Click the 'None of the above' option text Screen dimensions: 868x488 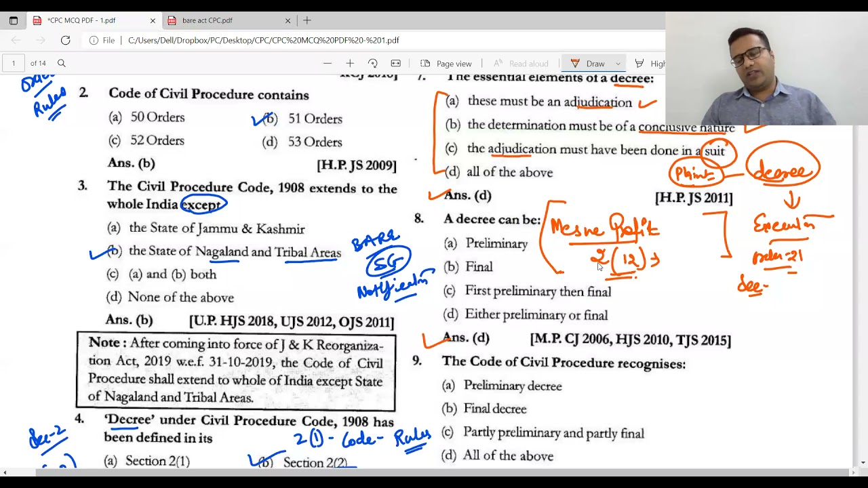point(180,297)
